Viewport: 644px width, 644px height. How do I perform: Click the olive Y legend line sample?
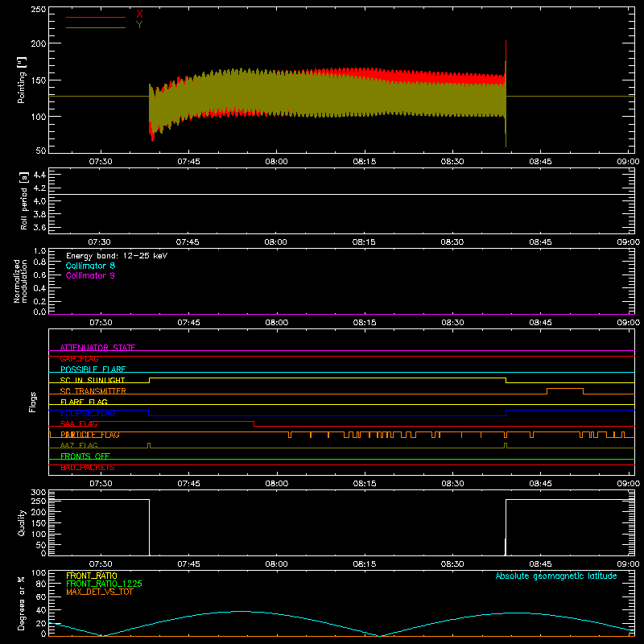pos(96,27)
